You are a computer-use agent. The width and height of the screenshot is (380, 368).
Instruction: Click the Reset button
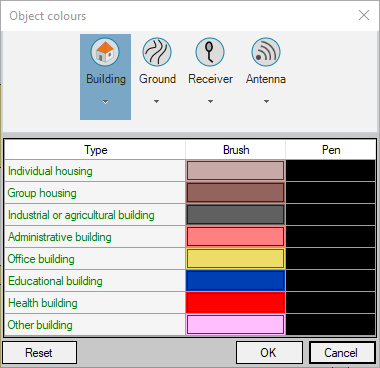39,352
